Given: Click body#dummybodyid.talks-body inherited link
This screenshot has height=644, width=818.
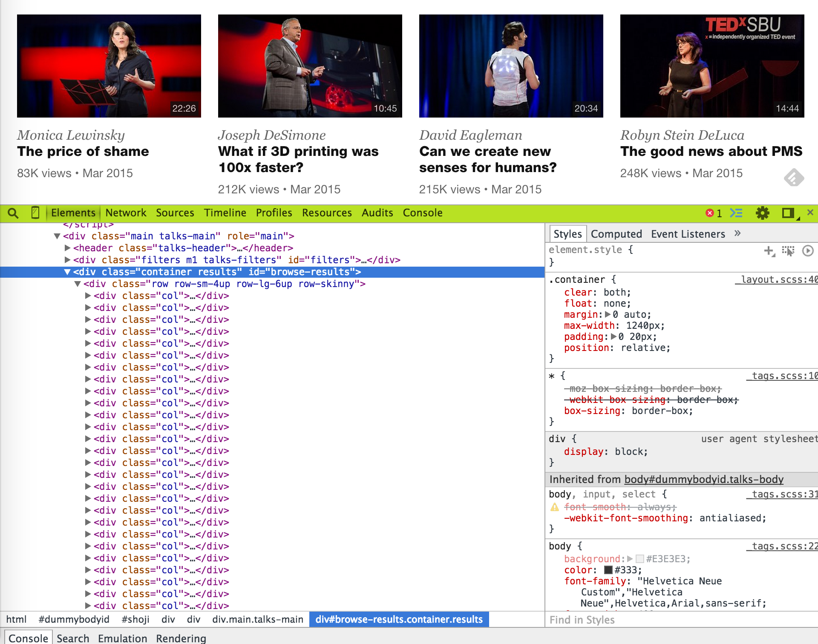Looking at the screenshot, I should (x=704, y=480).
